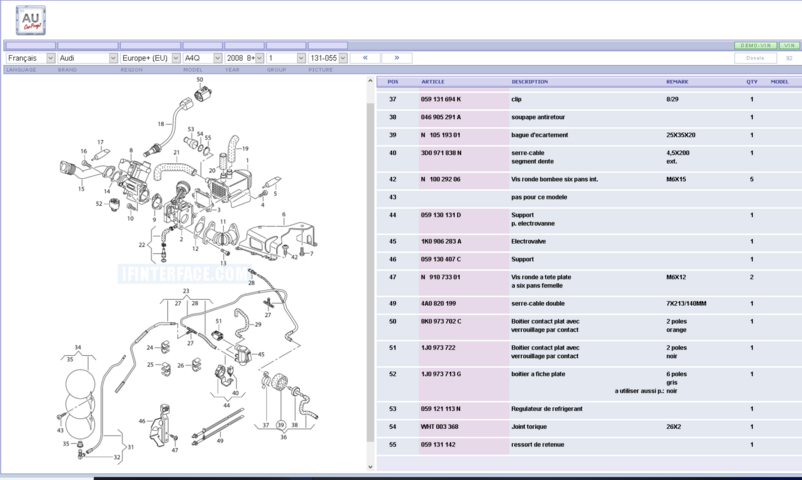Image resolution: width=802 pixels, height=480 pixels.
Task: Click description 'soupape antiretour'
Action: [538, 117]
